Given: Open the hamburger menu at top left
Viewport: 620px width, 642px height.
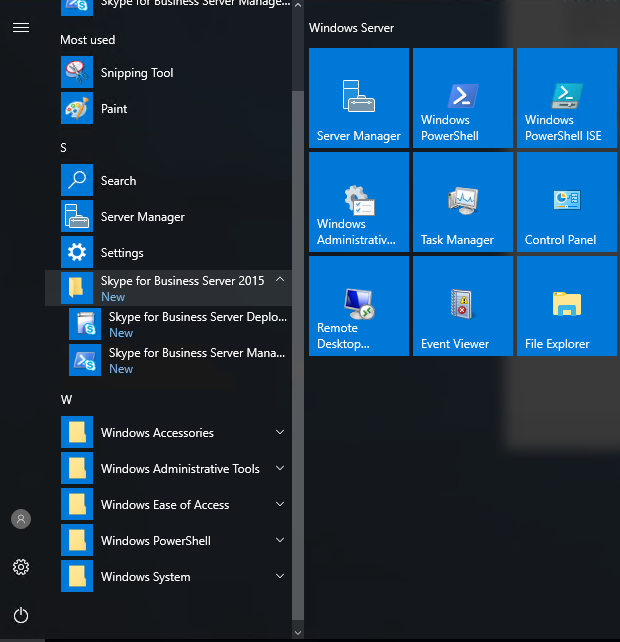Looking at the screenshot, I should pos(21,27).
